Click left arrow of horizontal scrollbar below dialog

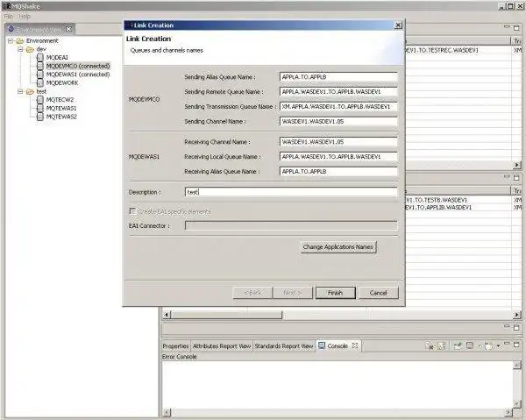(x=167, y=315)
